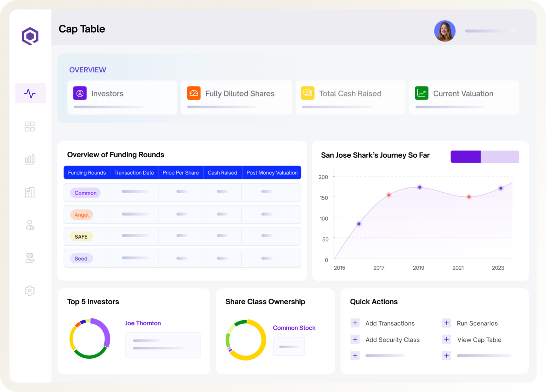This screenshot has width=546, height=392.
Task: Open View Cap Table quick action
Action: pyautogui.click(x=479, y=340)
